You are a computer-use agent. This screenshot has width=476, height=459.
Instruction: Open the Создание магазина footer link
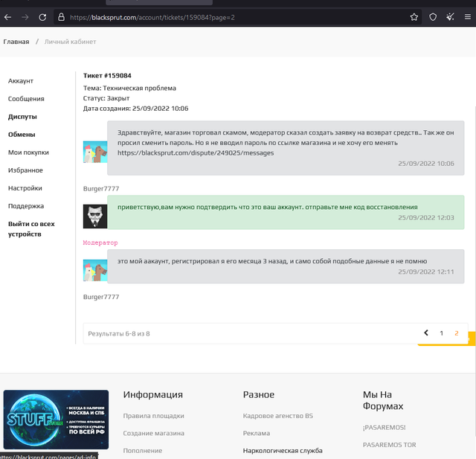point(154,433)
